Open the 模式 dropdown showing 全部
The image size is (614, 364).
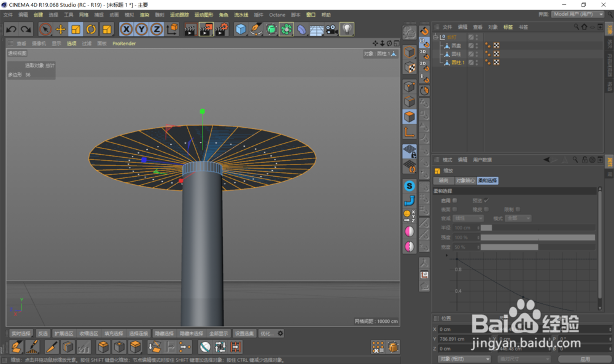click(x=518, y=218)
